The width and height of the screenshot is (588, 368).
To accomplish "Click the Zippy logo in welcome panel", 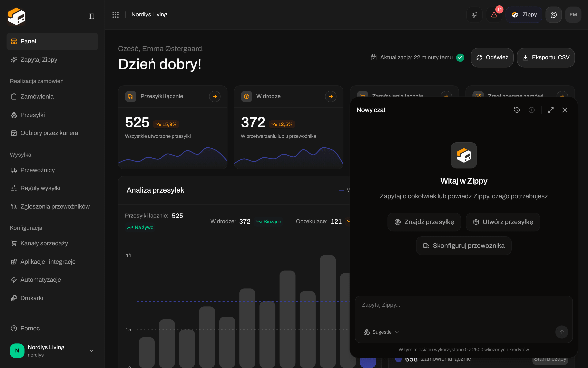I will click(x=464, y=155).
